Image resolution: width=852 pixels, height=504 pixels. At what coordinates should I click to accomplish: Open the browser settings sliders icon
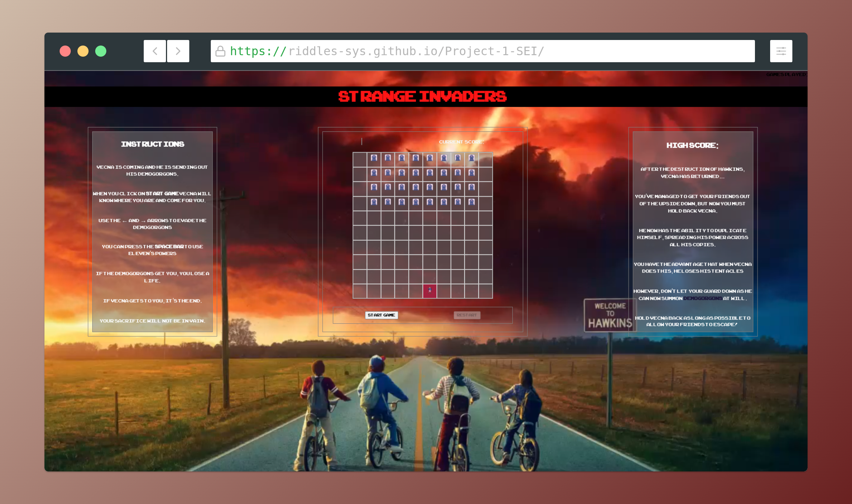click(781, 51)
